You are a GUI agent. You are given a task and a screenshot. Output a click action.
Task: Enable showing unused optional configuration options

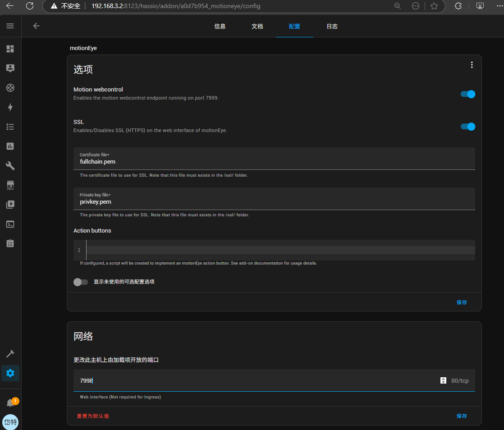(x=81, y=282)
